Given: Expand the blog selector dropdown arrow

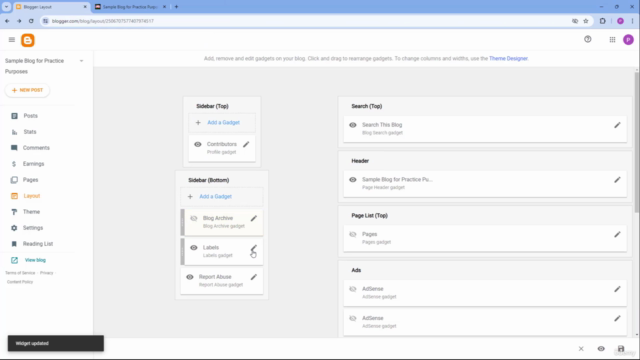Looking at the screenshot, I should coord(81,61).
